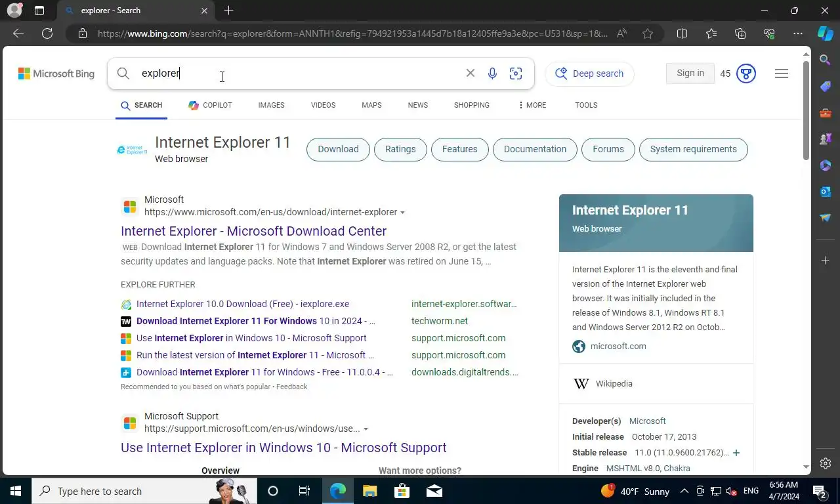Open sidebar Tools briefcase icon
Viewport: 840px width, 504px height.
pyautogui.click(x=826, y=113)
